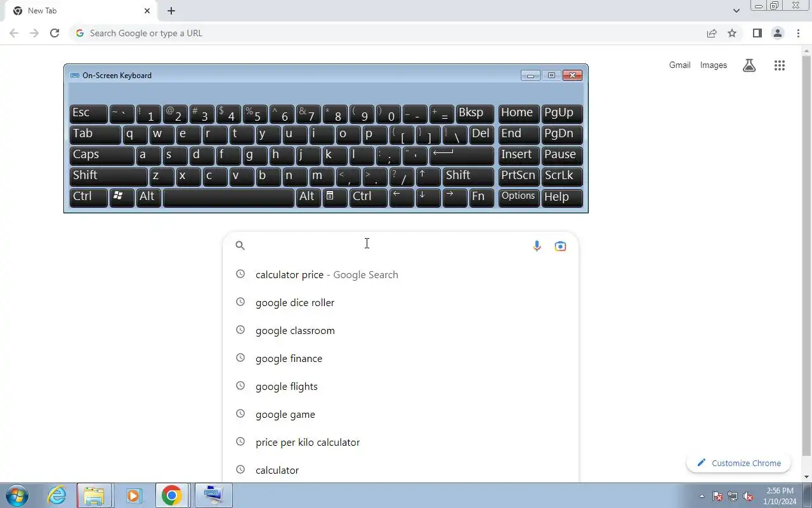Start voice search with the microphone icon

537,246
